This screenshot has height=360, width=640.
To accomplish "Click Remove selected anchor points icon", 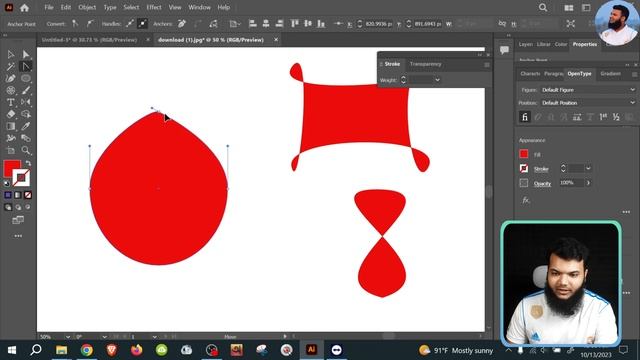I will point(182,24).
